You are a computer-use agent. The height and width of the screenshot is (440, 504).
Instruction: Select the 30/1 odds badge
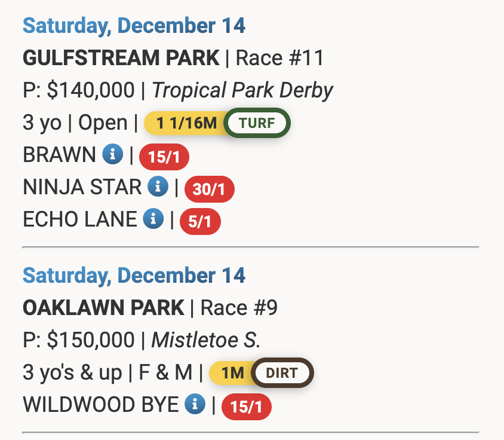(210, 190)
